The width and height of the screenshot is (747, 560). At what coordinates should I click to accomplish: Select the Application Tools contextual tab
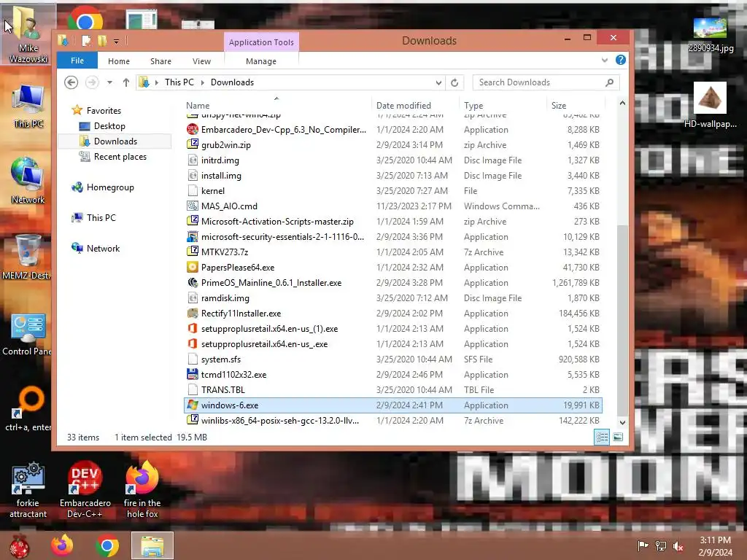(x=261, y=42)
